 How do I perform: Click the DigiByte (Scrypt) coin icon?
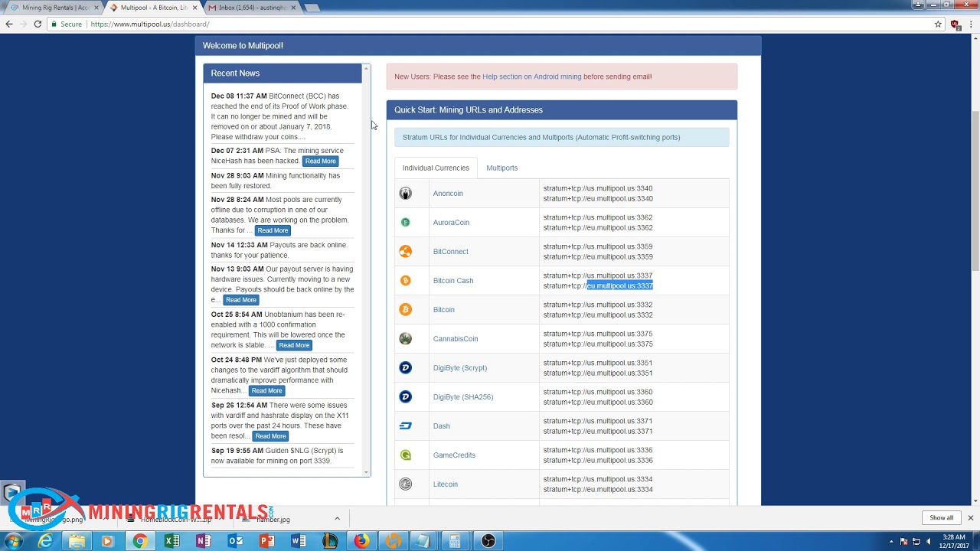406,368
